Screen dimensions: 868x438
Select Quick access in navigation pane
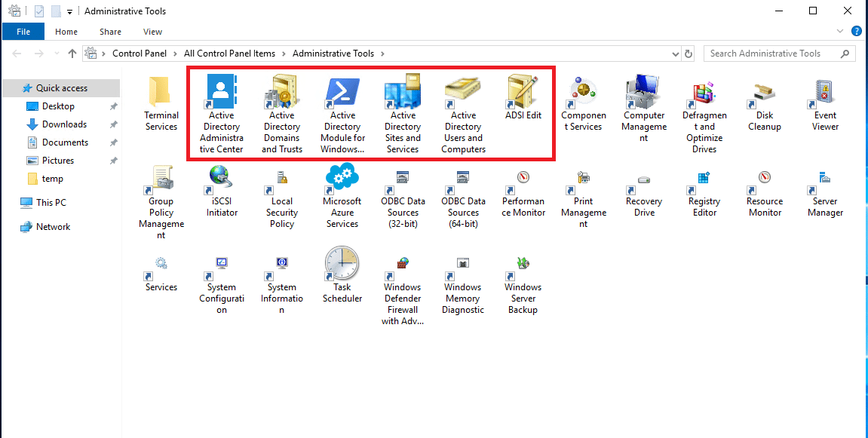(x=61, y=88)
